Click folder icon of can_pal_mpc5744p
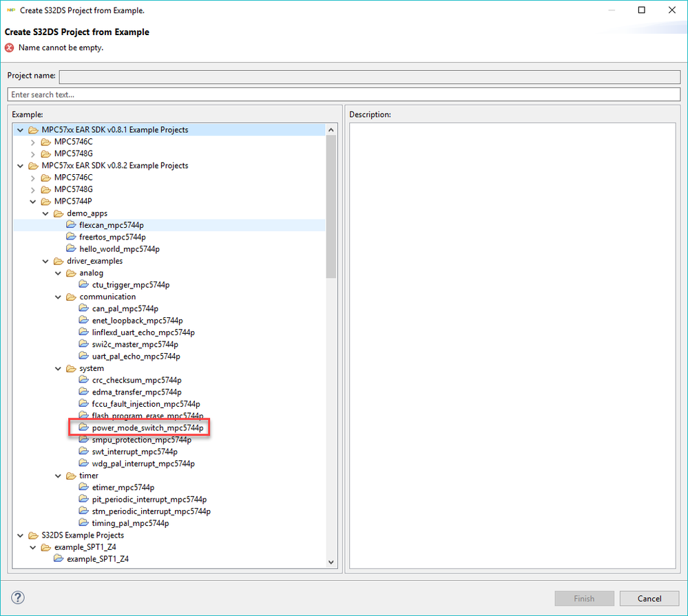 (84, 308)
